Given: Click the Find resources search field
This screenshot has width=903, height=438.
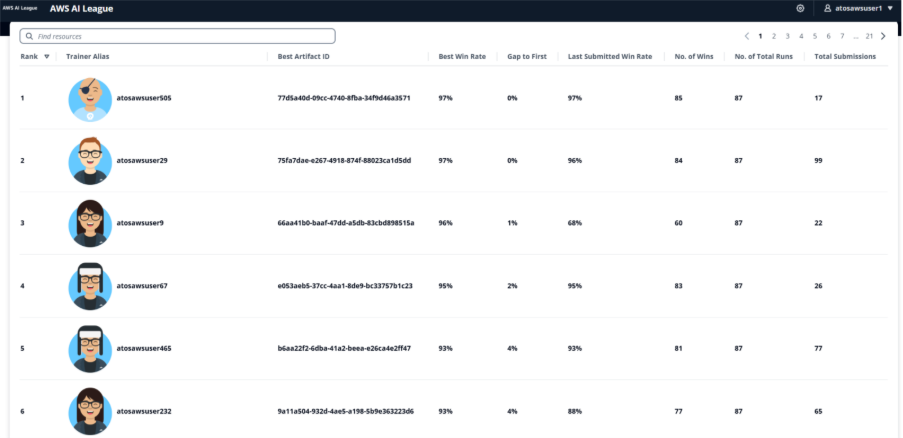Looking at the screenshot, I should 180,36.
